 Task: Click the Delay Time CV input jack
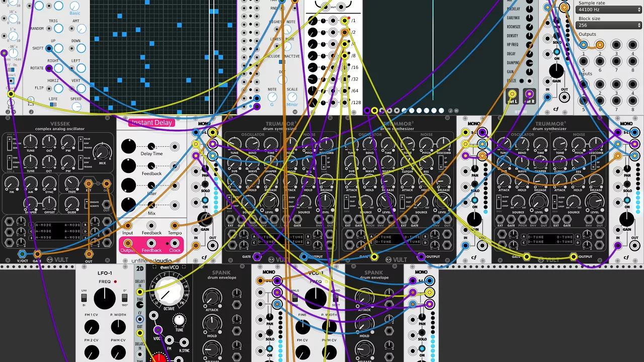175,147
